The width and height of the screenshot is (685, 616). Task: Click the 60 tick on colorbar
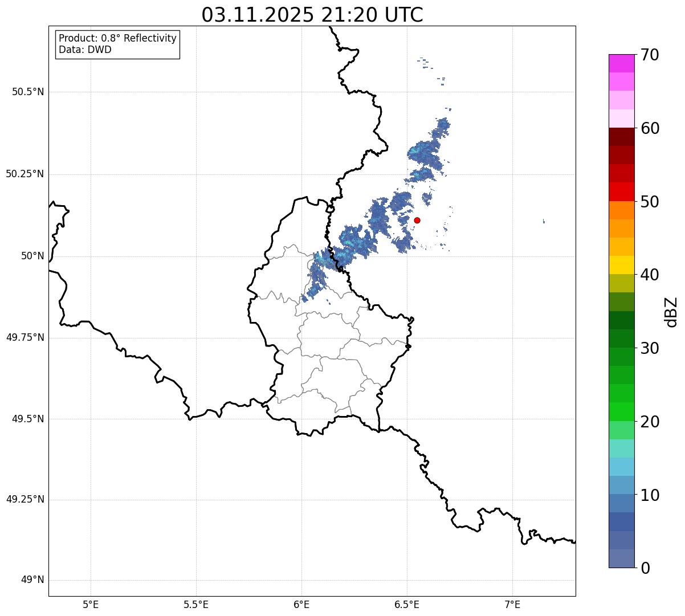[650, 128]
